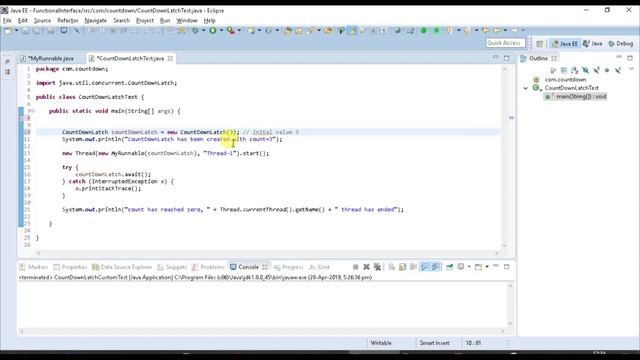Click the code line declaring CountDownLatch countDownLatch
Viewport: 640px width, 360px height.
click(x=267, y=132)
